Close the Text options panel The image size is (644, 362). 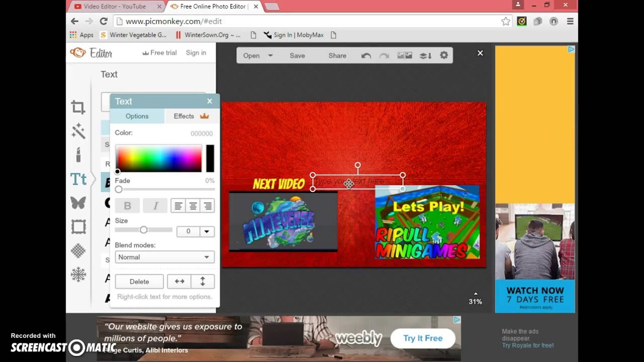tap(210, 101)
